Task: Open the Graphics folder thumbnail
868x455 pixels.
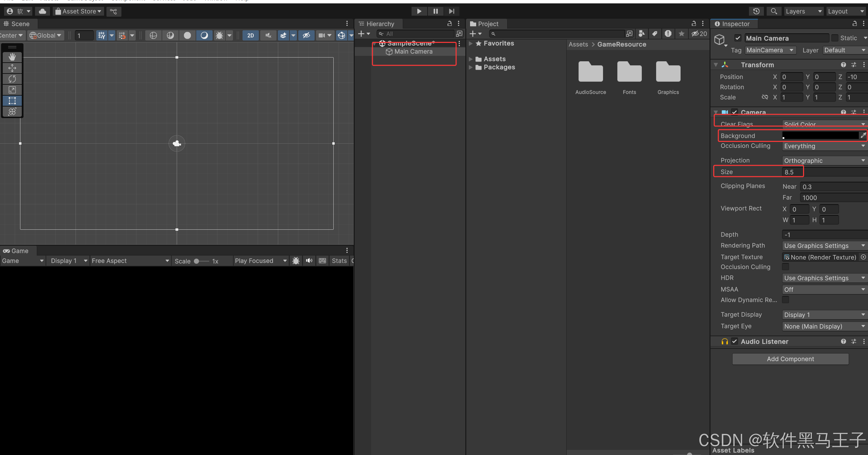Action: 668,72
